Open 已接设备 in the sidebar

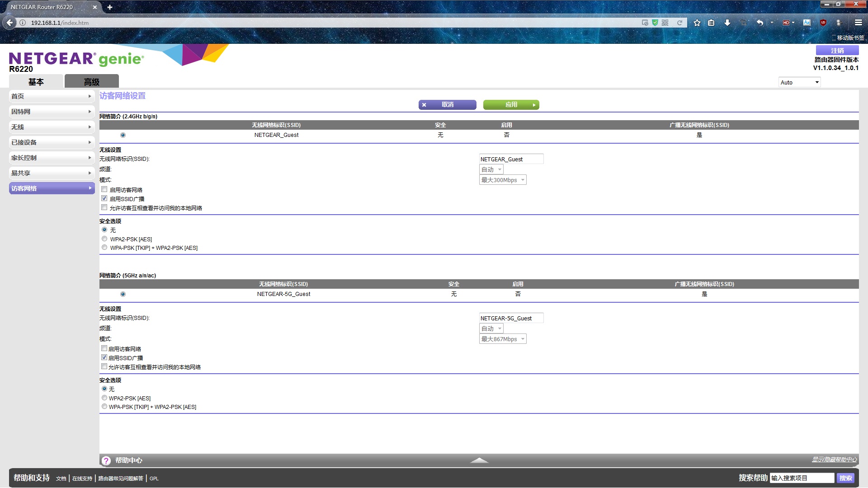coord(52,142)
